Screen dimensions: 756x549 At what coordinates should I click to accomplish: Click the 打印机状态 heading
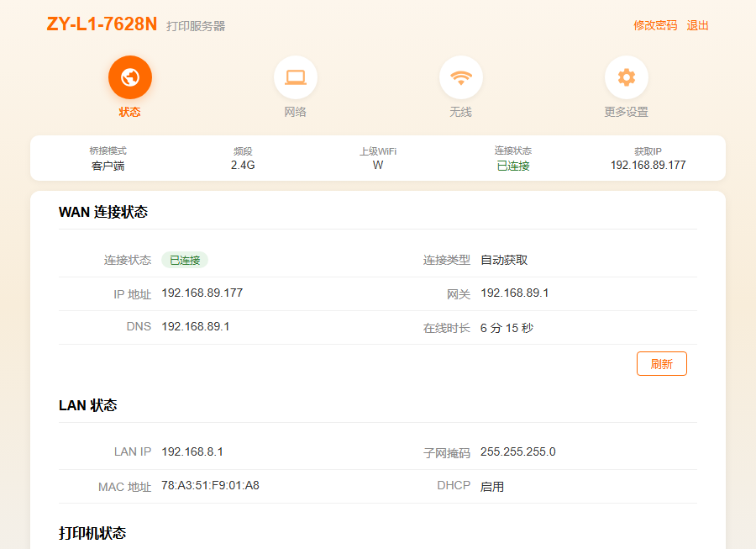[92, 533]
